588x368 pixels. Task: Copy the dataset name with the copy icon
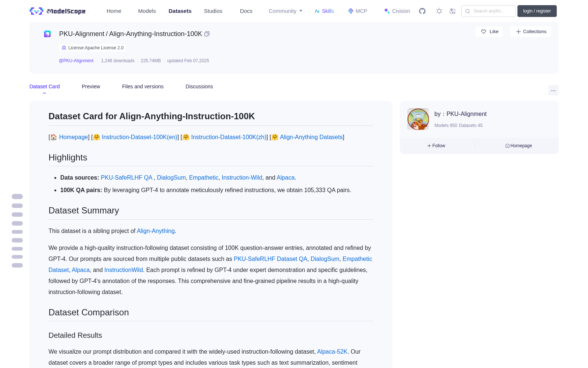tap(207, 34)
